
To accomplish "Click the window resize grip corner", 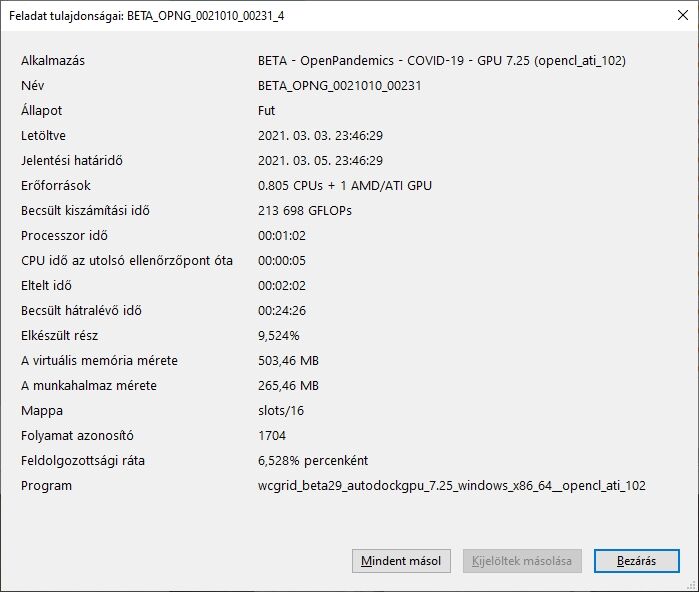I will [x=692, y=586].
